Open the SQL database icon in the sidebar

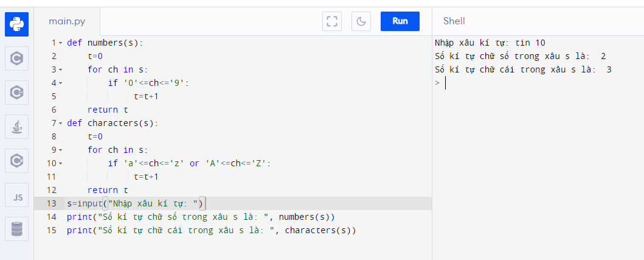click(x=16, y=230)
